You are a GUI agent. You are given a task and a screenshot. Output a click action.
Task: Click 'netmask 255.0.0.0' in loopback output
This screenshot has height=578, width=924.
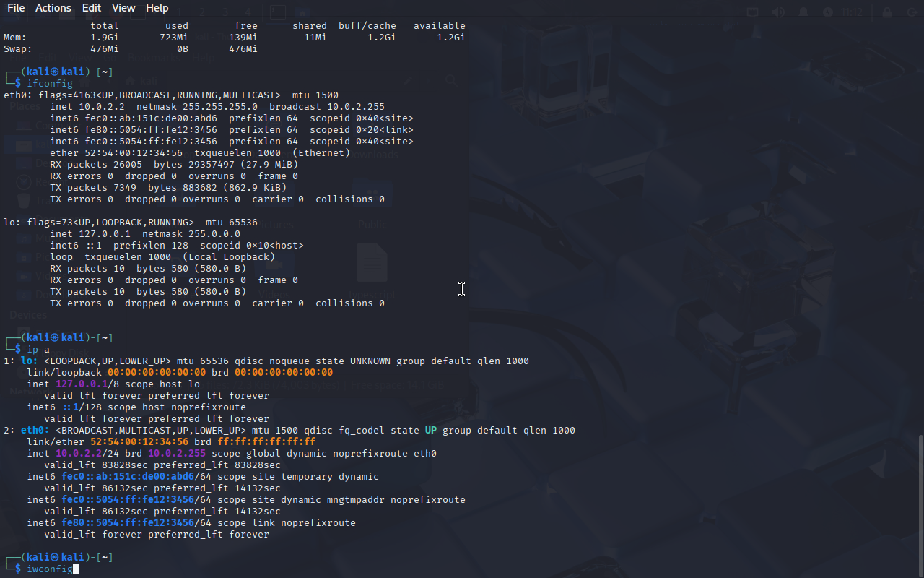tap(191, 234)
